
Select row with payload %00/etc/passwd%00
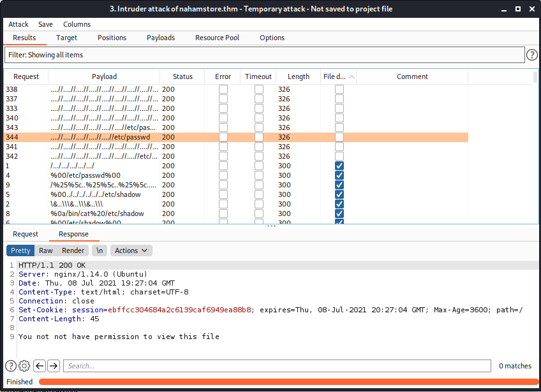click(x=236, y=175)
